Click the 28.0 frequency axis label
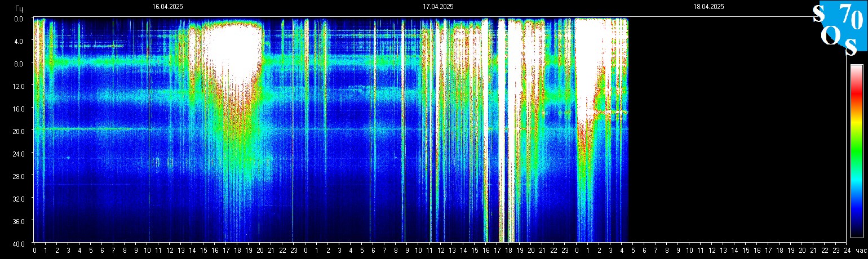 [x=20, y=176]
